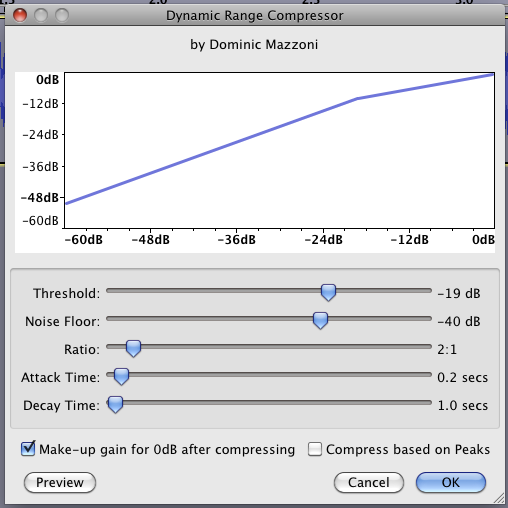Viewport: 508px width, 508px height.
Task: Disable Make-up gain for 0dB checkbox
Action: [x=28, y=449]
